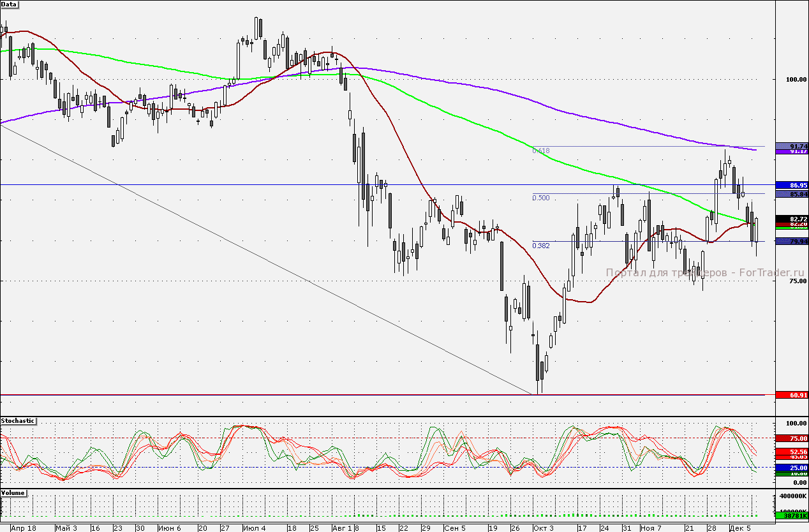Select the 'Авг 1' date marker
Screen dimensions: 809x532
[x=341, y=528]
